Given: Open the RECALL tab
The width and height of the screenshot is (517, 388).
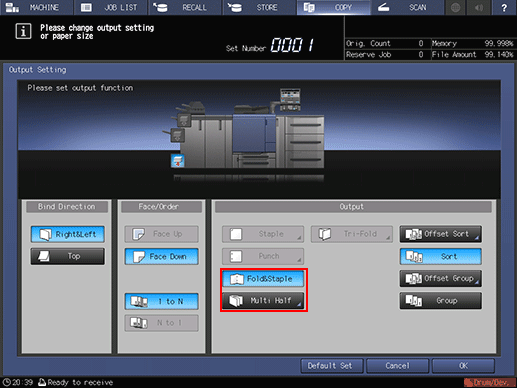Looking at the screenshot, I should click(185, 7).
